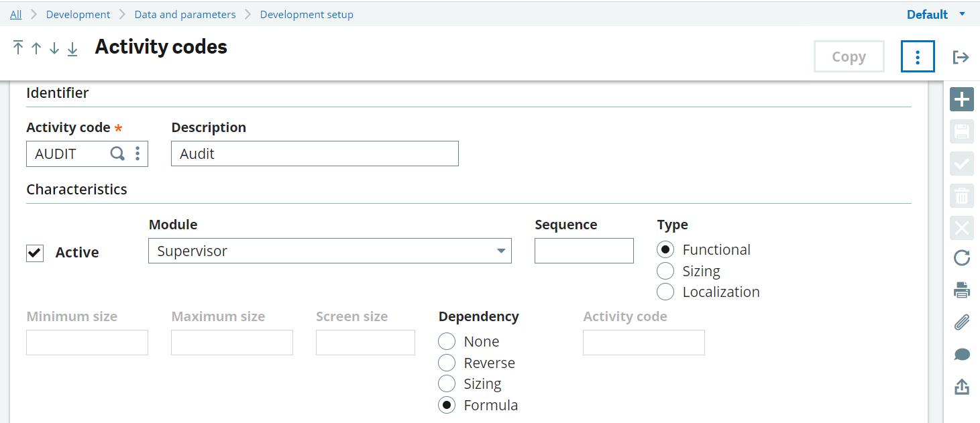Open the Activity code field actions menu
Screen dimensions: 980x423
[x=138, y=154]
